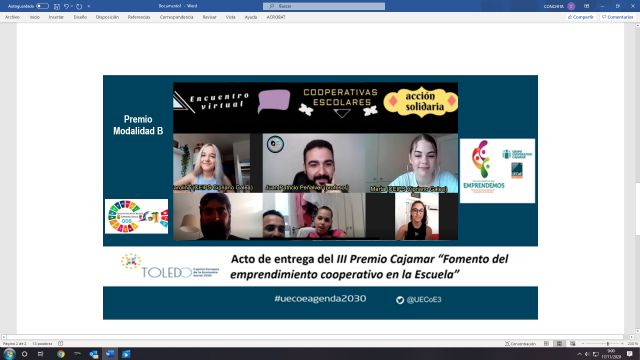Click the horizontal scrollbar right arrow
Image resolution: width=640 pixels, height=360 pixels.
coord(632,337)
